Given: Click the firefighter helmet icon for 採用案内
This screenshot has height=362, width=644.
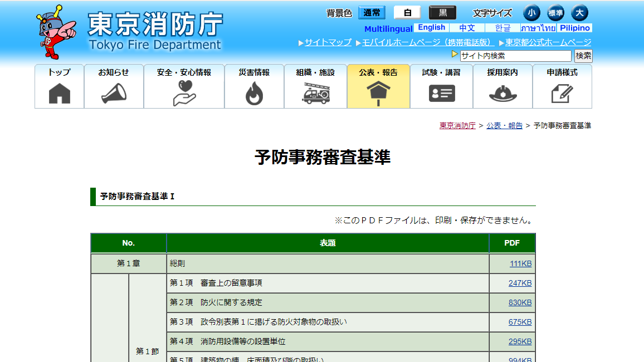Looking at the screenshot, I should (502, 94).
